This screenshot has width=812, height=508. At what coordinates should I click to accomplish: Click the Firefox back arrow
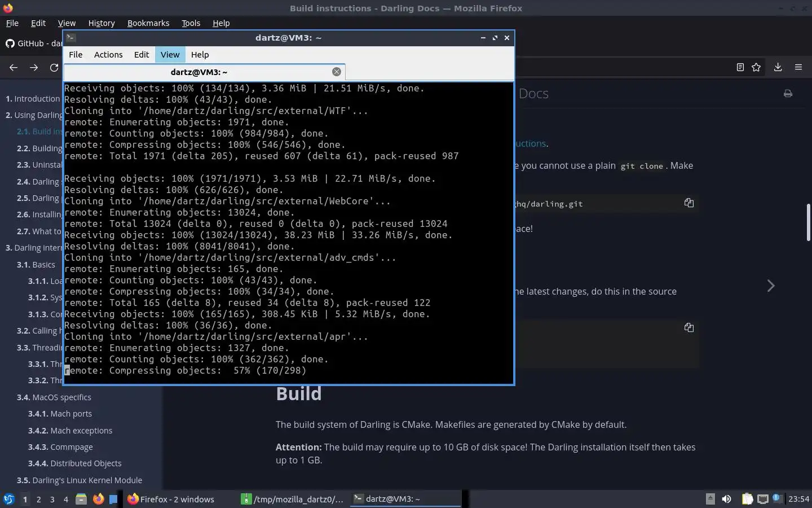pyautogui.click(x=14, y=67)
